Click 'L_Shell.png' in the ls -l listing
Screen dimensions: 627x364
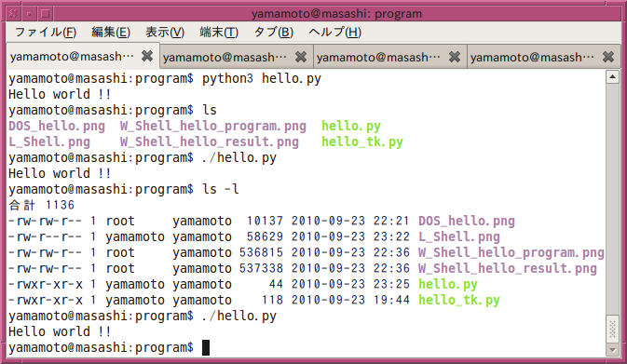tap(459, 236)
